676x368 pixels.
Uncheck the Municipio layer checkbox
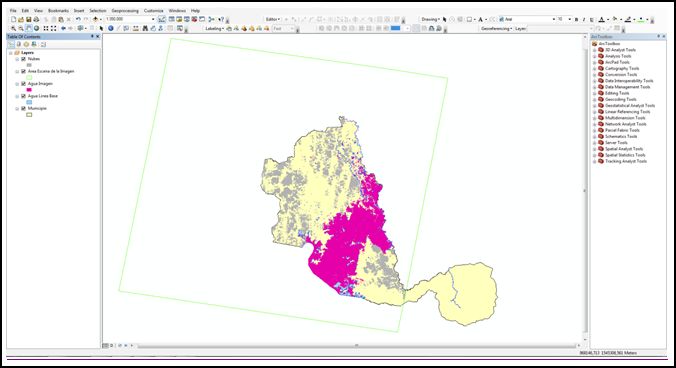(24, 109)
